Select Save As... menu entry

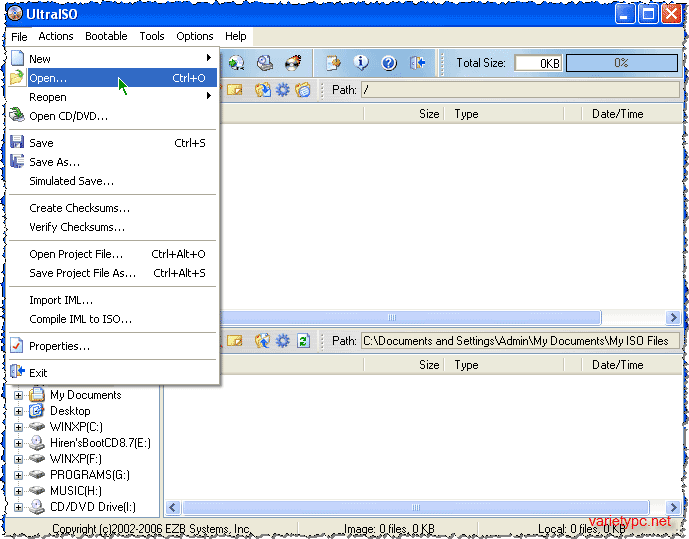(x=113, y=162)
